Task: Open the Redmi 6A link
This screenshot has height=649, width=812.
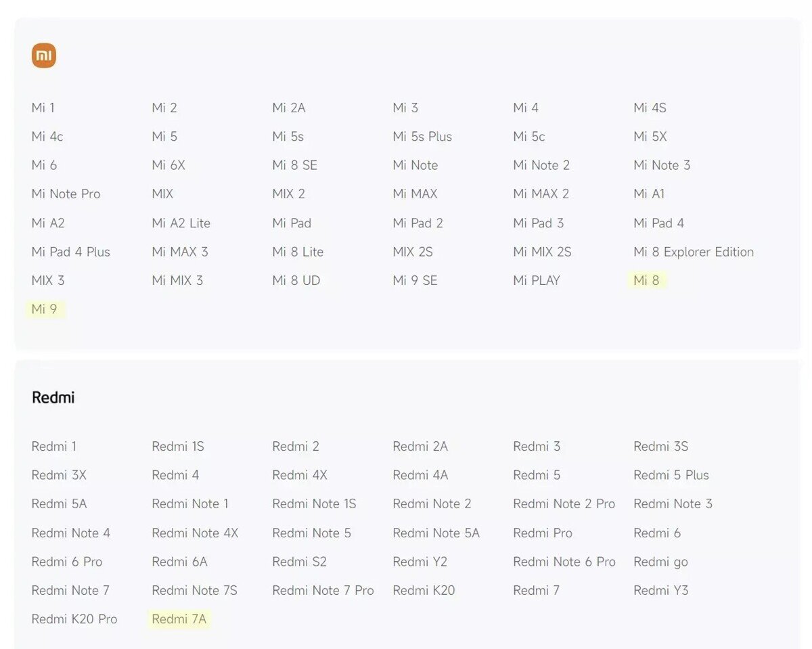Action: tap(179, 562)
